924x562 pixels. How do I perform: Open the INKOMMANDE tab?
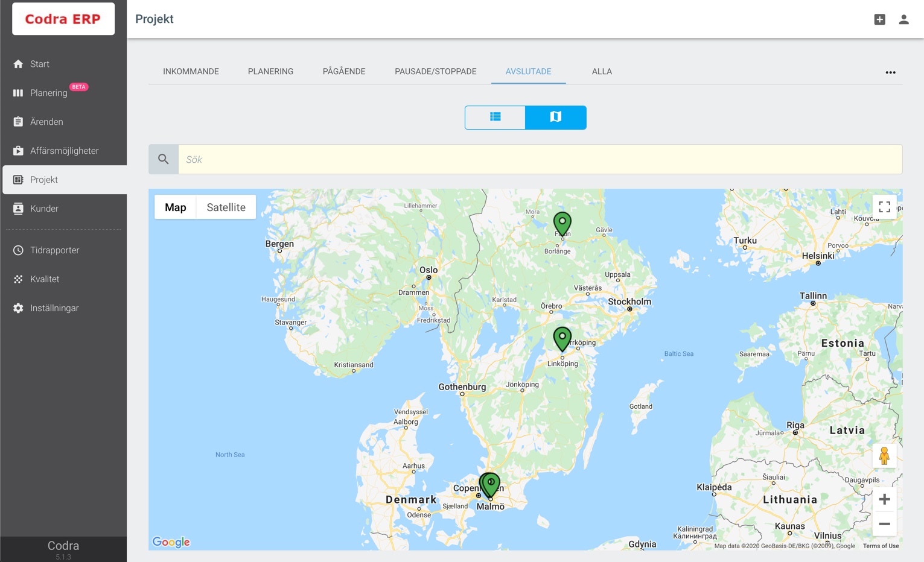(x=191, y=71)
